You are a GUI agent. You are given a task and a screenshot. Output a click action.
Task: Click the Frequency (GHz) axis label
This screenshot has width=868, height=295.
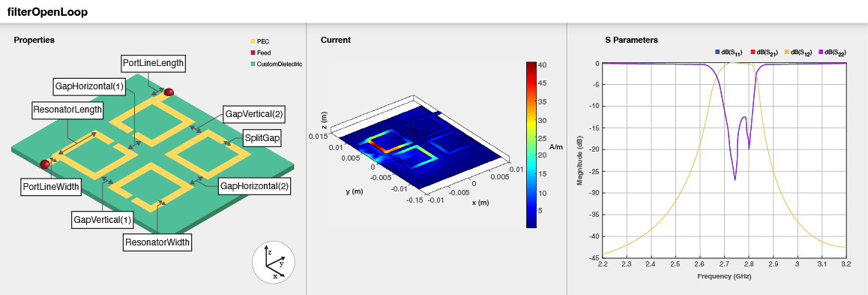724,275
